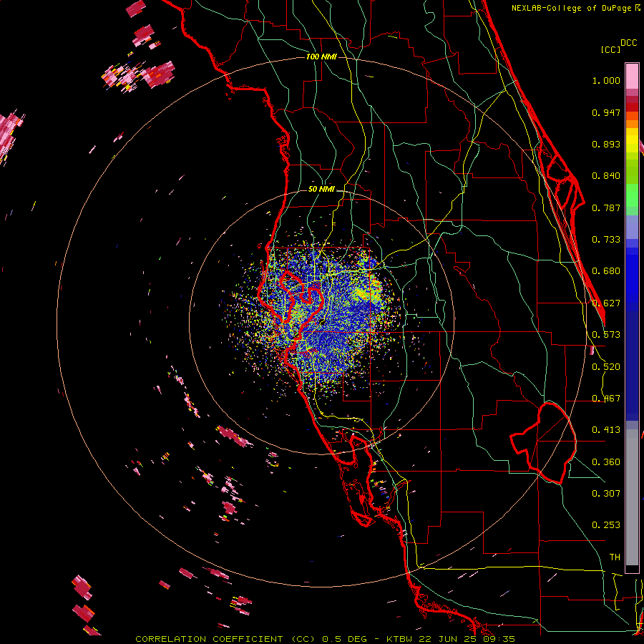Click the gray lower section of color scale
The height and width of the screenshot is (644, 644).
[x=632, y=497]
